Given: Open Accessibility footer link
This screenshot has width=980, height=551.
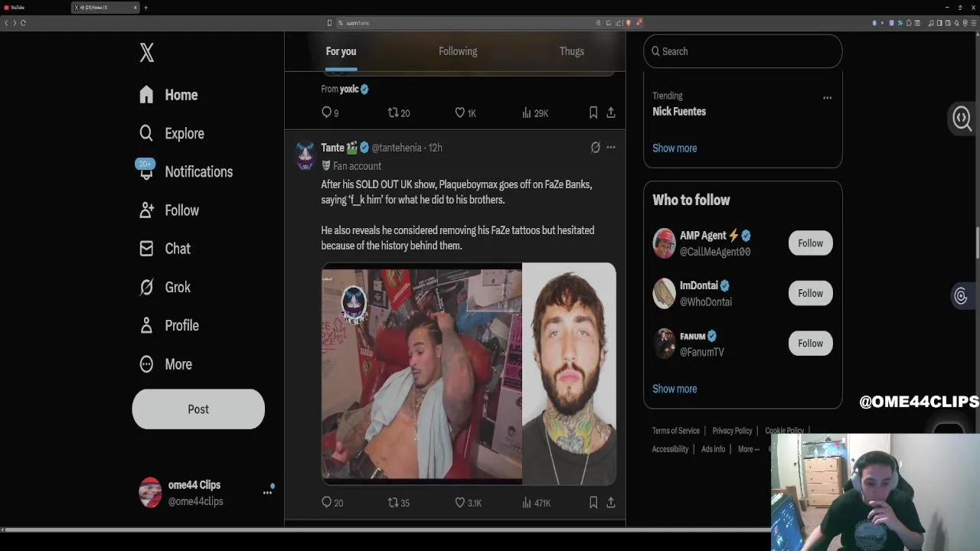Looking at the screenshot, I should click(670, 449).
